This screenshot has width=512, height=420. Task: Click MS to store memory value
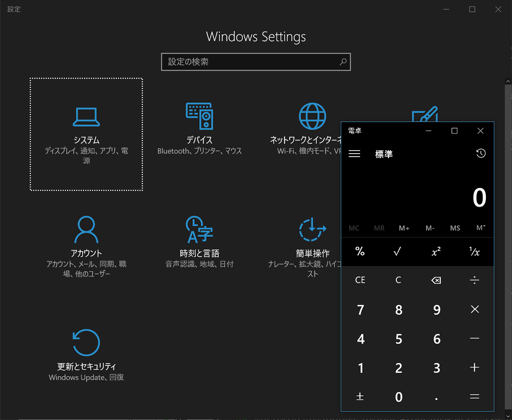point(455,228)
